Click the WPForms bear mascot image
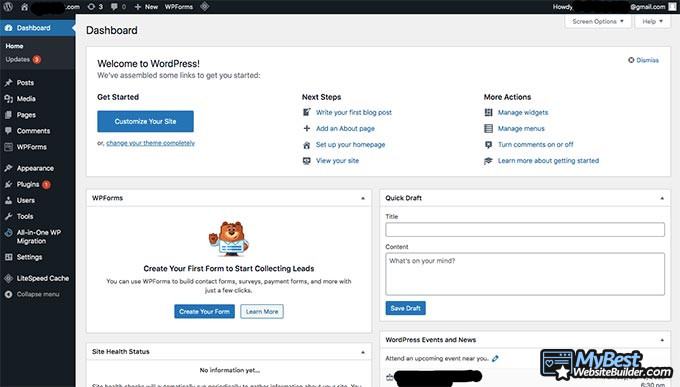The height and width of the screenshot is (387, 680). (229, 239)
